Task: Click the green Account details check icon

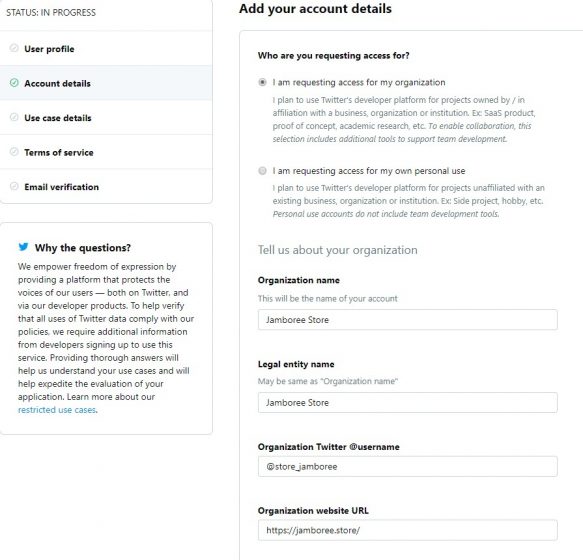Action: click(x=14, y=83)
